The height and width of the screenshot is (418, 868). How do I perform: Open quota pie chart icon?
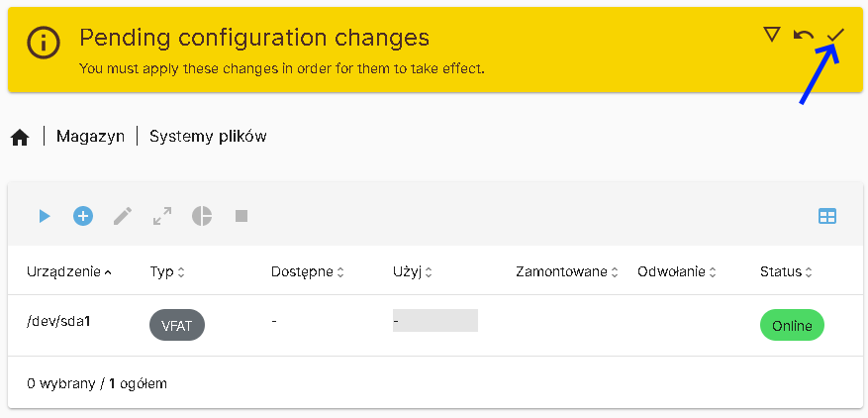[x=202, y=216]
